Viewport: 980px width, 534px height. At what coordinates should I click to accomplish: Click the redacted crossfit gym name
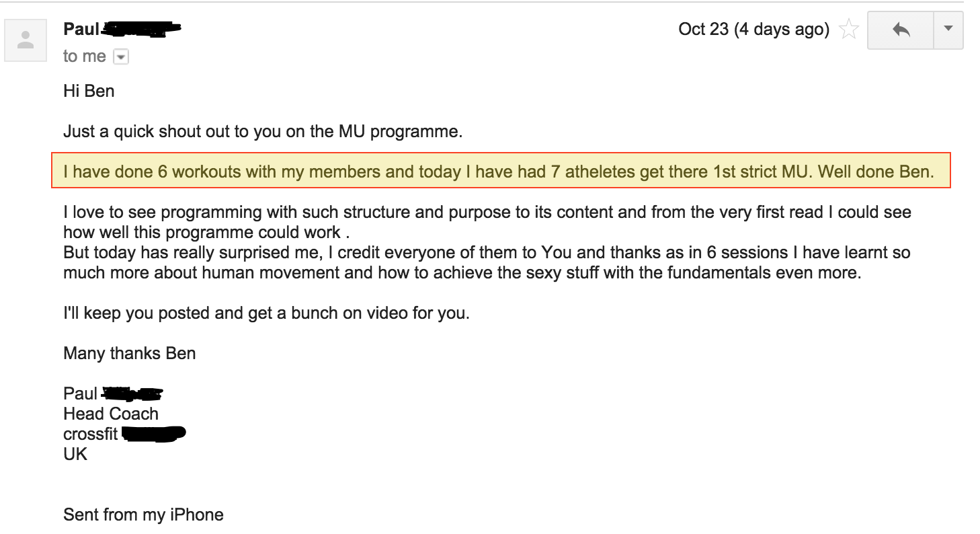point(155,434)
